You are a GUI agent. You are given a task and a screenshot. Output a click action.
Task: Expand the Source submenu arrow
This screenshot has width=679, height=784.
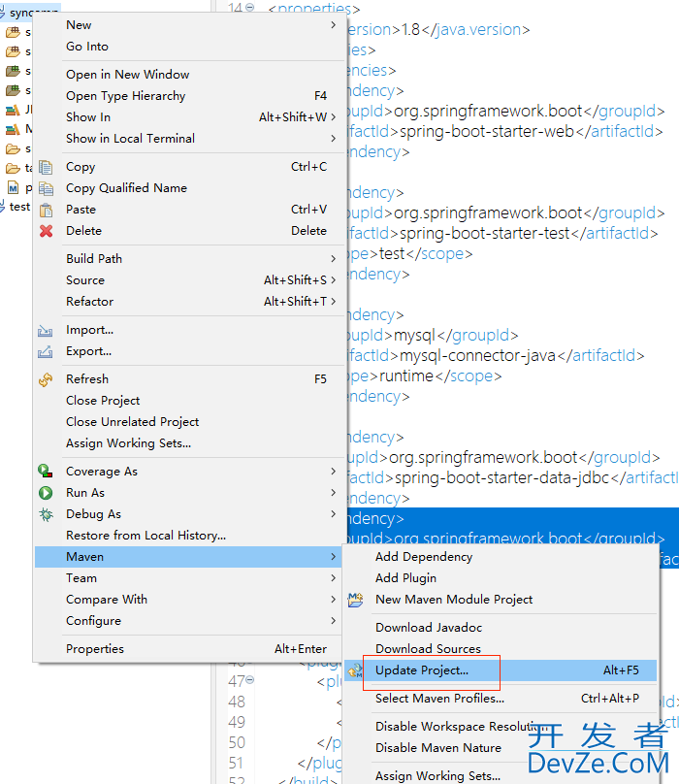tap(333, 280)
